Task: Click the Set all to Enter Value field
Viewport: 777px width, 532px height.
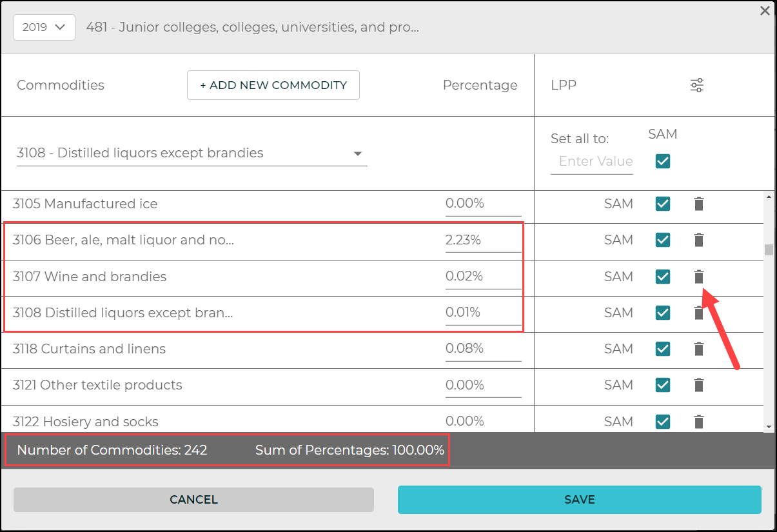Action: 592,161
